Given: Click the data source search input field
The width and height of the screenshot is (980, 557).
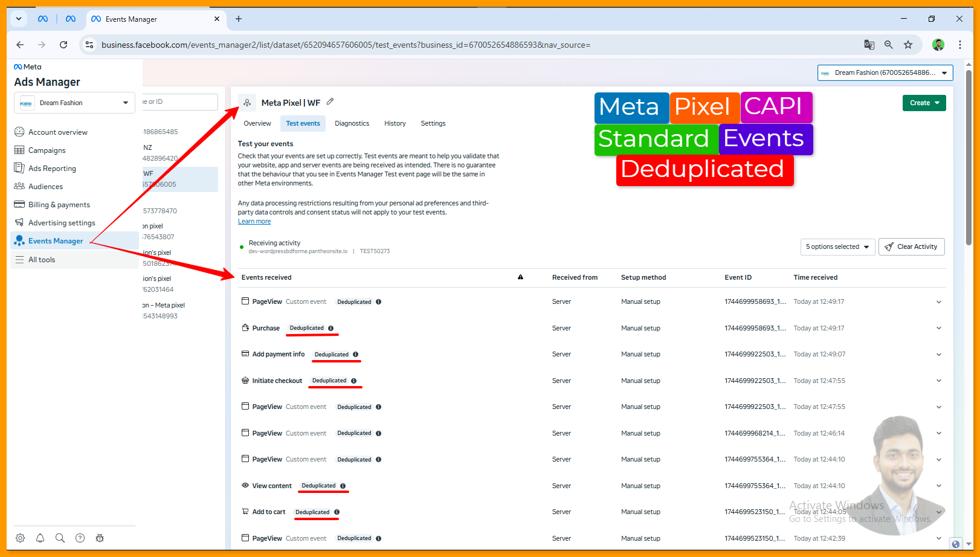Looking at the screenshot, I should click(180, 101).
